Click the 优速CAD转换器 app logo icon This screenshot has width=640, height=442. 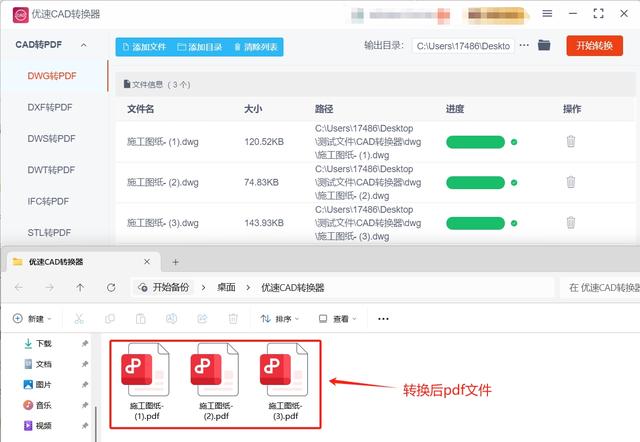click(20, 15)
